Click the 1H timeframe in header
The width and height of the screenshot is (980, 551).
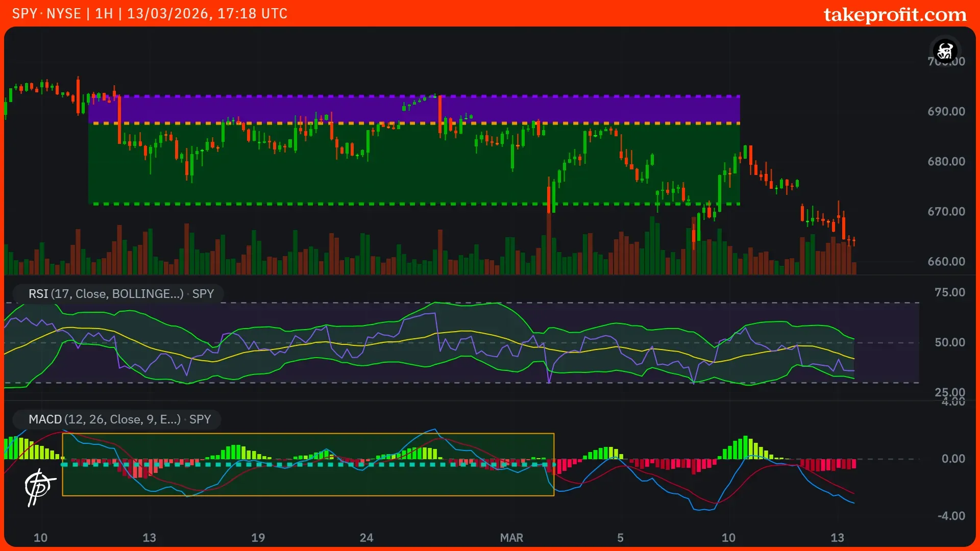[x=104, y=14]
